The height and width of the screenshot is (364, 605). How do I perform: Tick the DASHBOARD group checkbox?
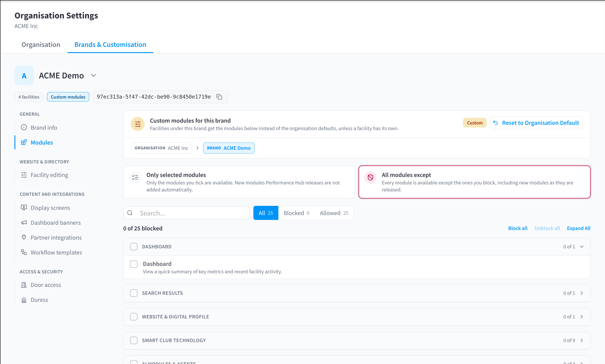pyautogui.click(x=133, y=247)
